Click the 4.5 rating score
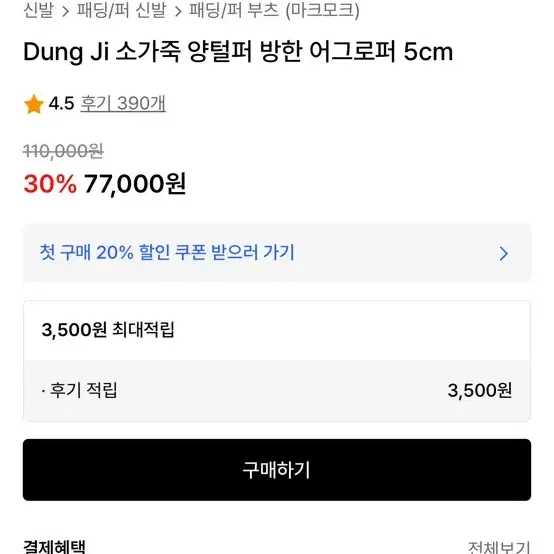 point(61,104)
